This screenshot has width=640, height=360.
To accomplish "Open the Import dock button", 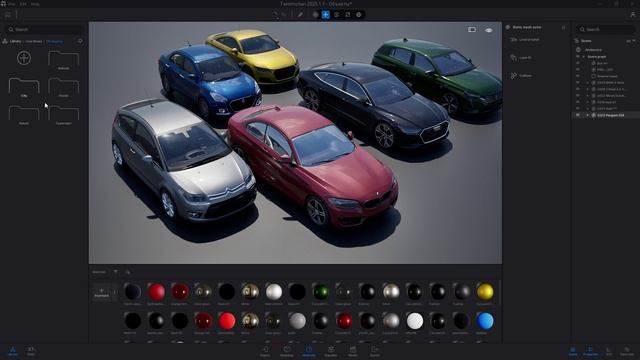I will pos(265,351).
